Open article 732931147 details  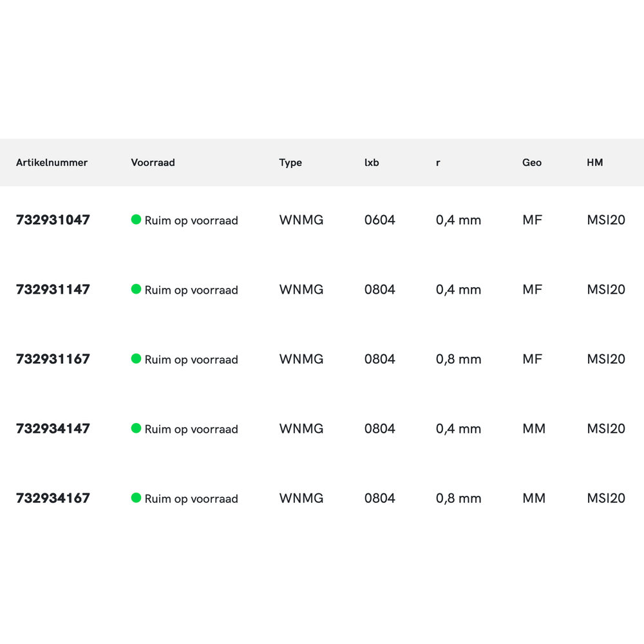(53, 290)
